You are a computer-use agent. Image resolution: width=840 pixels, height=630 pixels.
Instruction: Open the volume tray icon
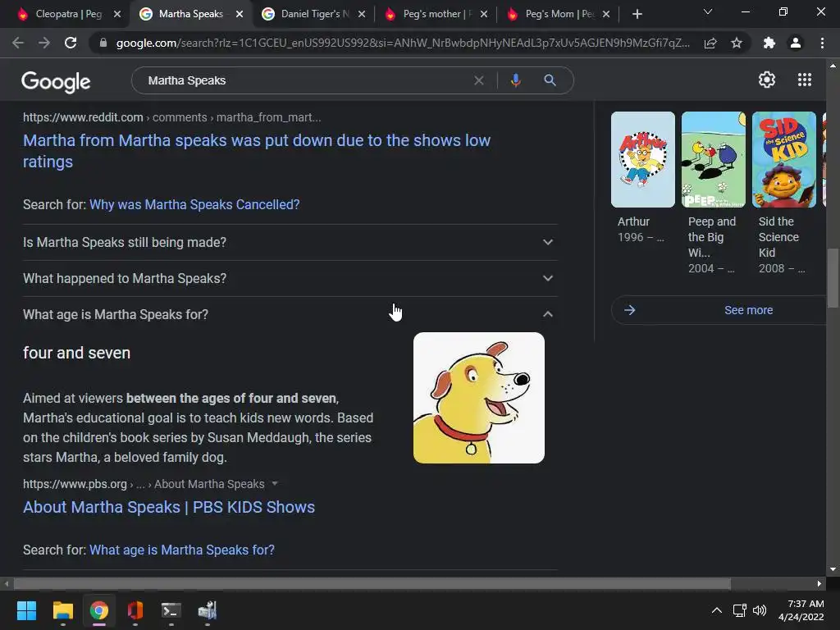tap(759, 610)
